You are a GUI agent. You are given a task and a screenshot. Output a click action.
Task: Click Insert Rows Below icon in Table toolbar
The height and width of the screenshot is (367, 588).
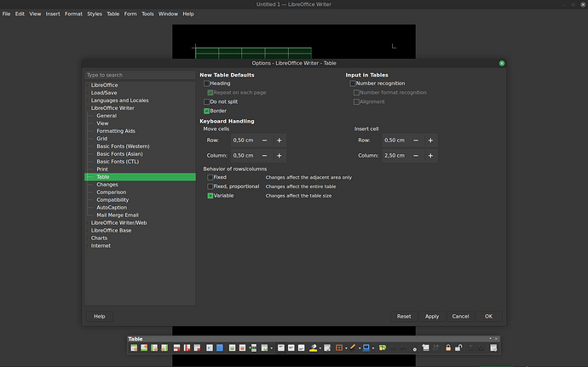pos(144,348)
